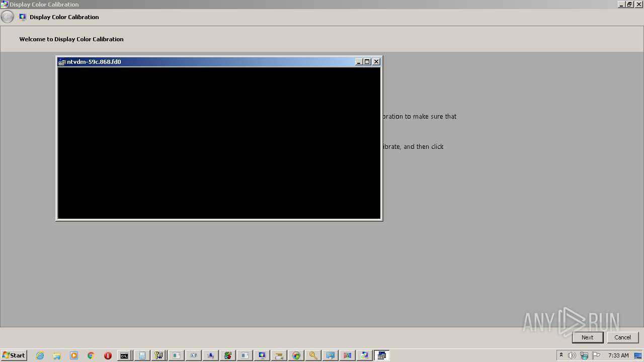The image size is (644, 362).
Task: Open the colorful round ball taskbar icon
Action: coord(296,355)
